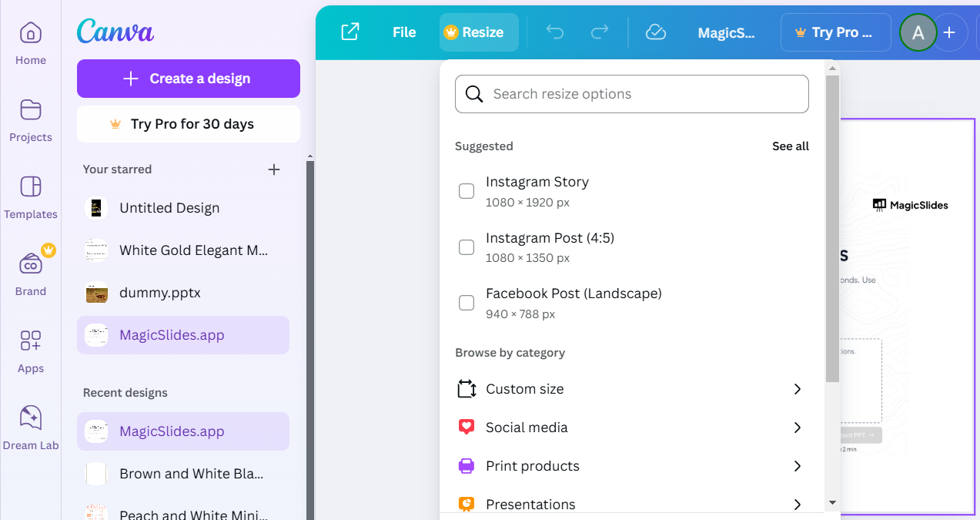
Task: Open the Brand kit icon
Action: click(31, 265)
